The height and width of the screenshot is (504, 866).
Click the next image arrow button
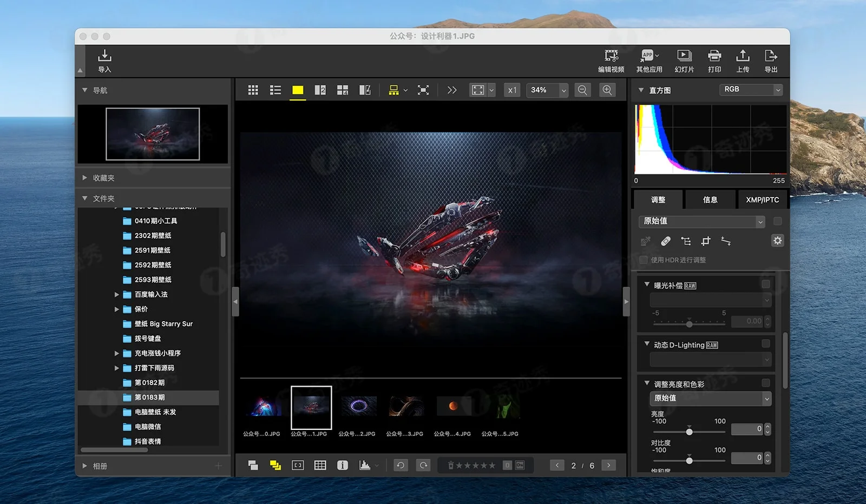coord(609,466)
